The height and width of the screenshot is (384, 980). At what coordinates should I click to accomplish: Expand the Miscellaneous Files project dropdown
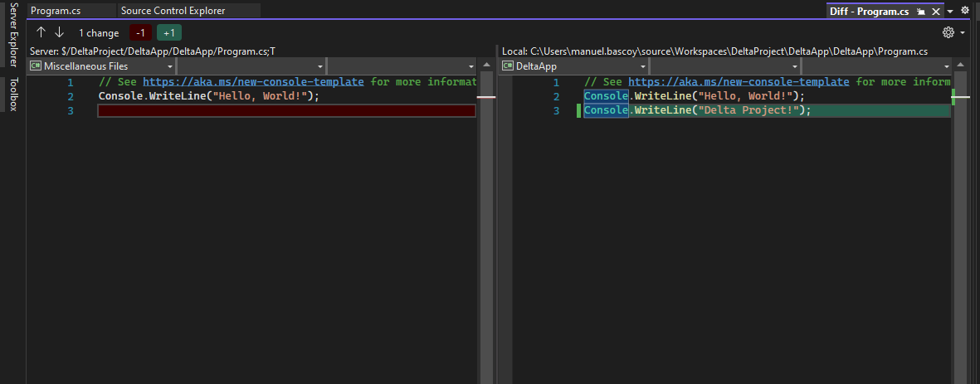click(169, 66)
